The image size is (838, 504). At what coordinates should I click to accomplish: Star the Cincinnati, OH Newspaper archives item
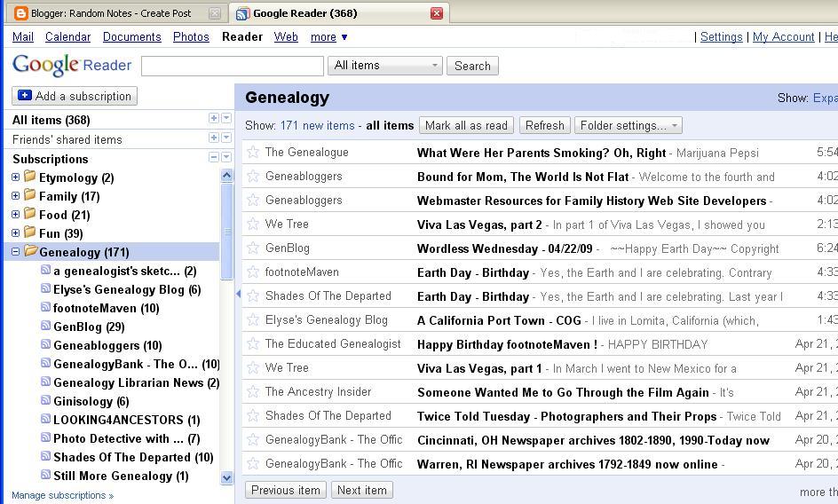coord(253,440)
